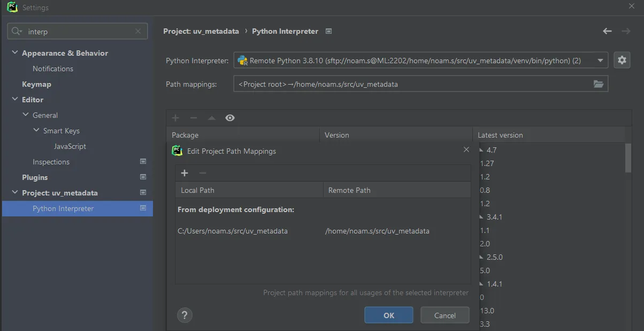
Task: Add a new path mapping with plus
Action: 185,173
